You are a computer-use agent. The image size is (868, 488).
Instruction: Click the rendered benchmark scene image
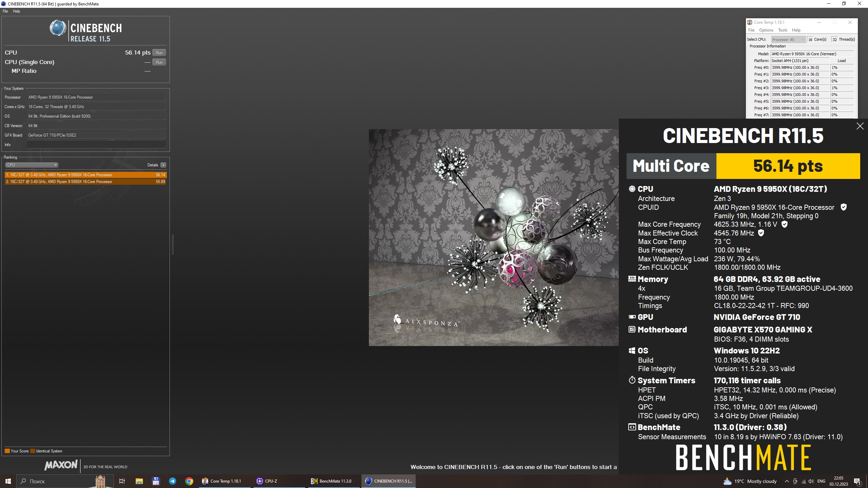point(494,237)
